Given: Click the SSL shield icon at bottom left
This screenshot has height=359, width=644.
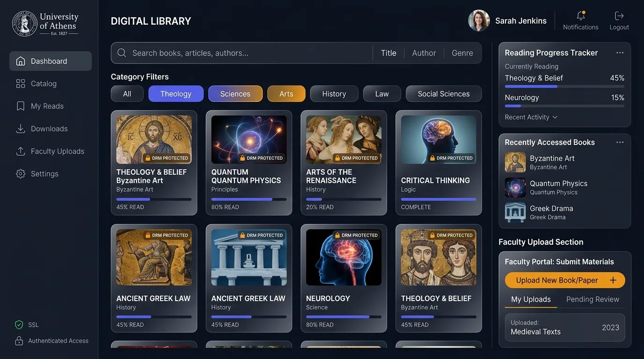Looking at the screenshot, I should pos(19,324).
